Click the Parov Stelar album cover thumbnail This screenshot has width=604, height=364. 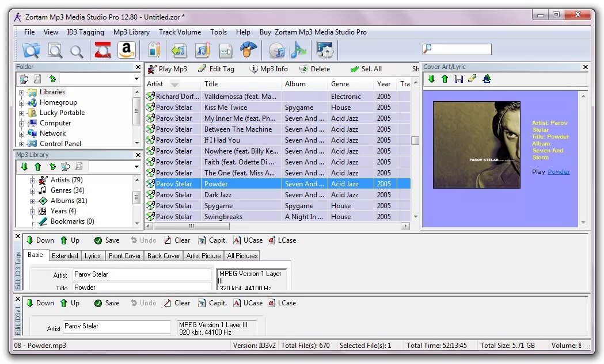[x=477, y=145]
